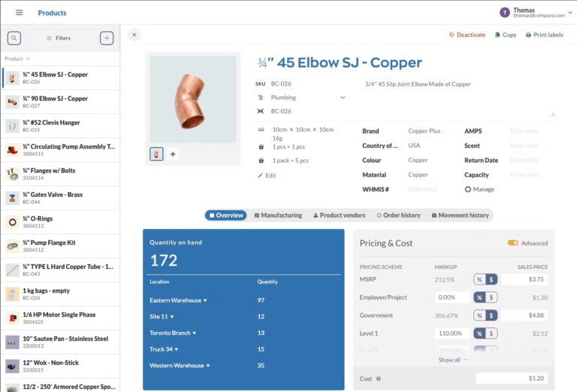The image size is (577, 392).
Task: Click the main copper elbow product image
Action: point(193,99)
